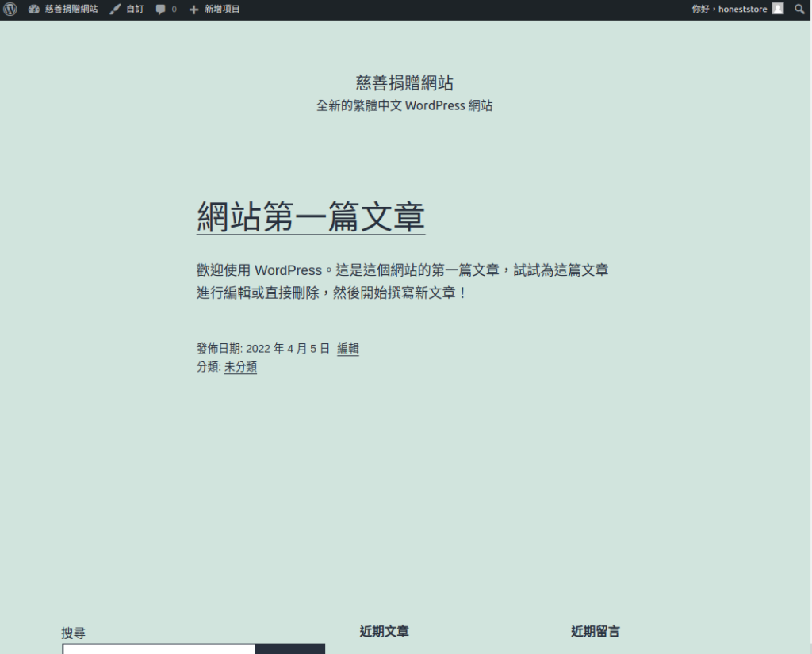
Task: Open the 慈善捐贈網站 admin bar menu
Action: [x=71, y=10]
